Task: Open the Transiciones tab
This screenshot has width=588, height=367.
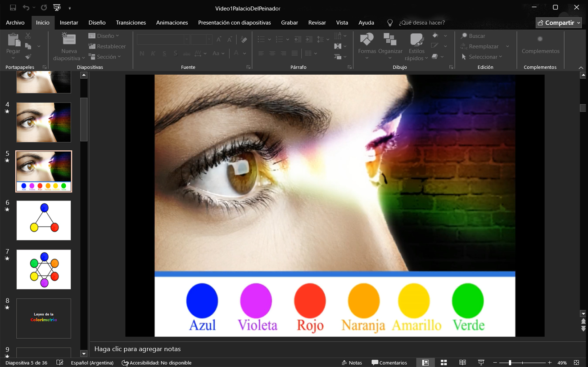Action: [131, 22]
